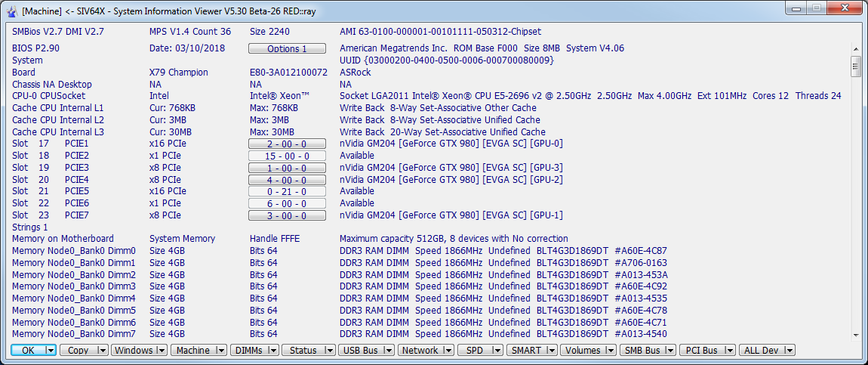Image resolution: width=868 pixels, height=365 pixels.
Task: Open PCIE1 slot bus button 2 - 00 - 0
Action: point(287,144)
